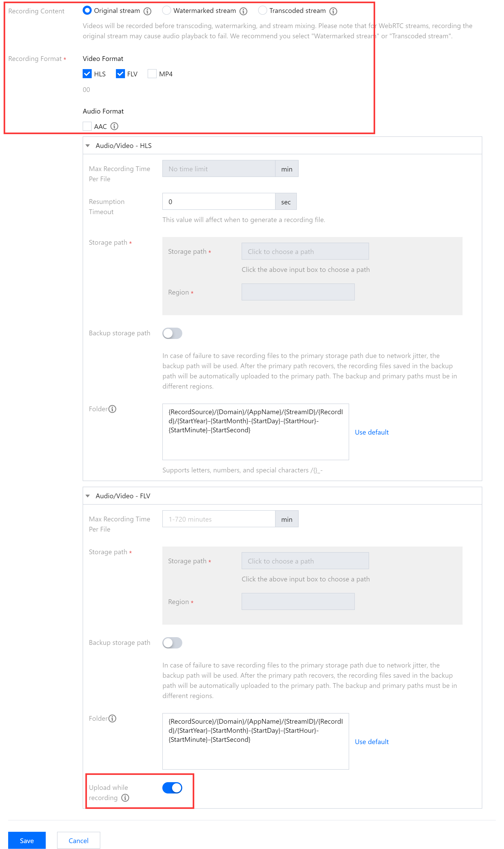Select the Transcoded stream radio button
Viewport: 504px width, 849px height.
[263, 10]
